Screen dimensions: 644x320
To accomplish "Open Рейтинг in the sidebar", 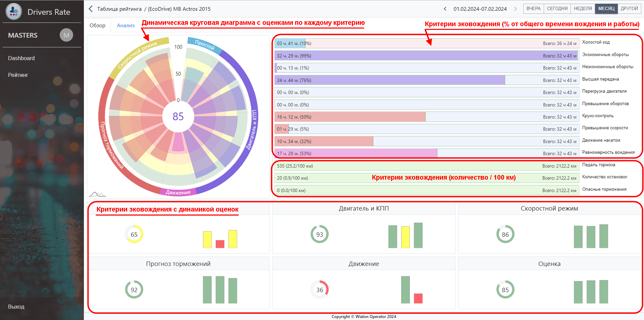I will [x=18, y=75].
